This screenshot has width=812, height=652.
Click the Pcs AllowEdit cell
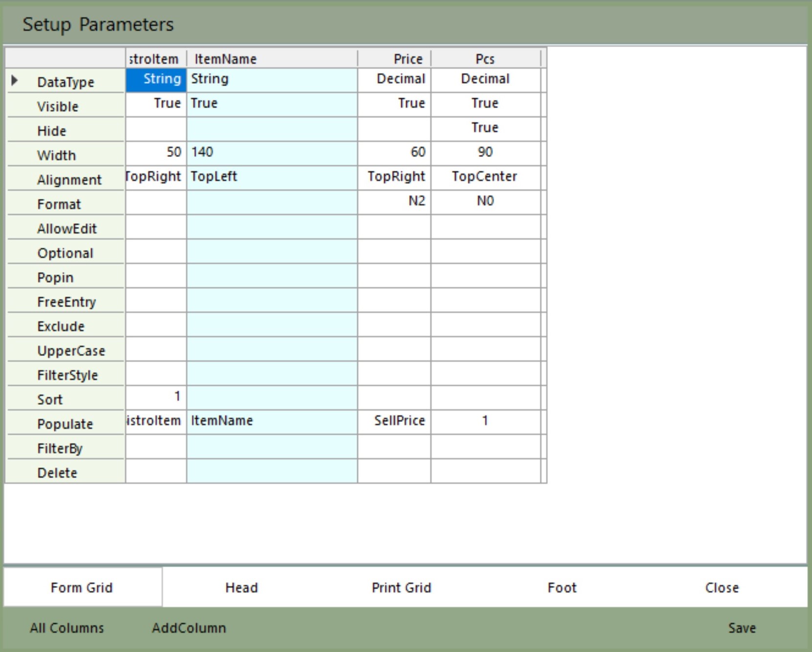pos(485,227)
